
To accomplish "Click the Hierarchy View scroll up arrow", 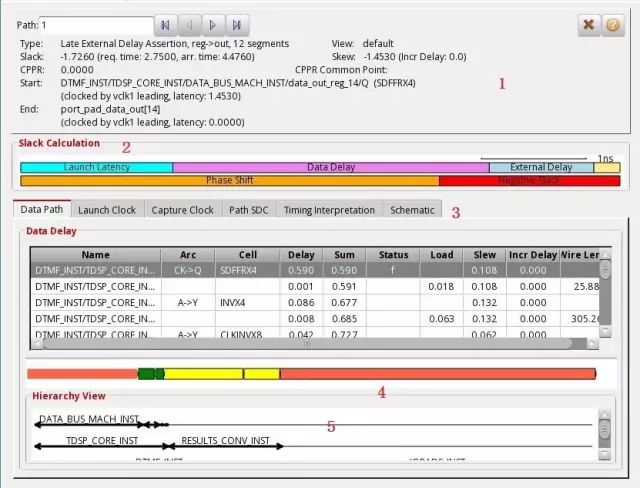I will [604, 415].
